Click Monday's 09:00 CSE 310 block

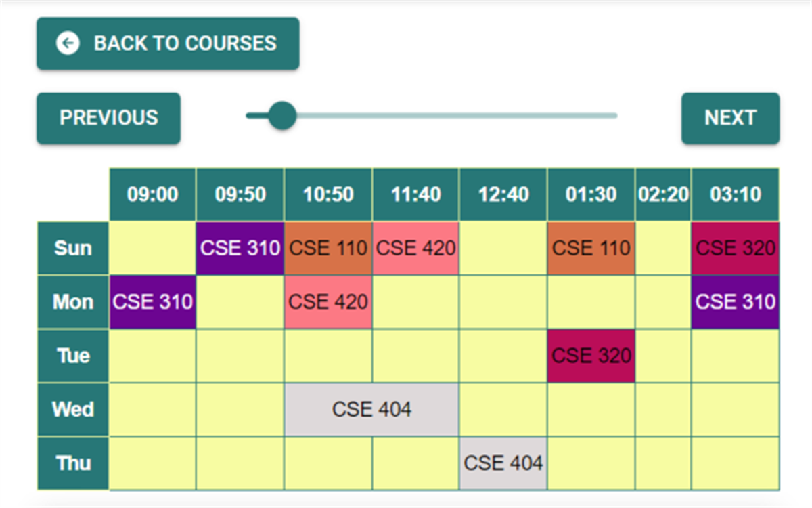point(153,302)
